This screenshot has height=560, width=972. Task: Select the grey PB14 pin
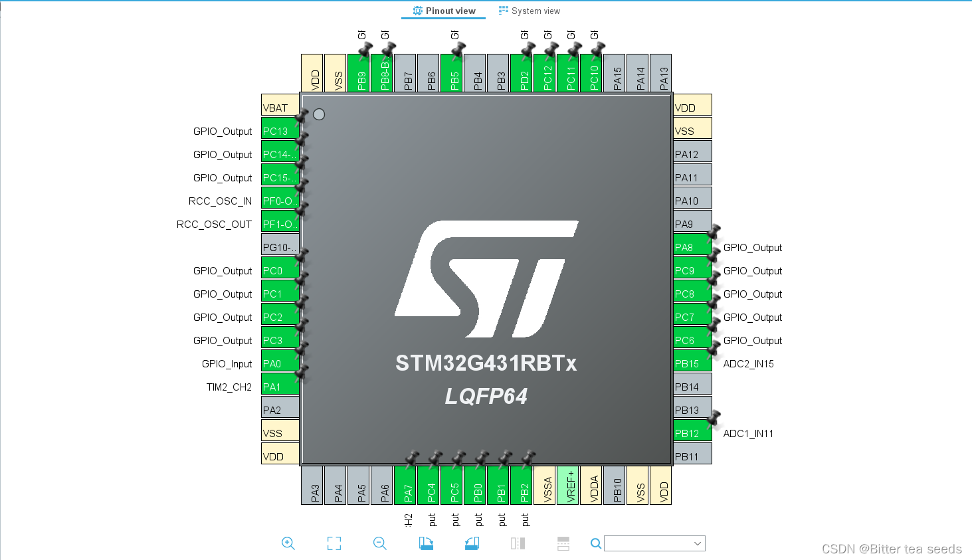[x=692, y=384]
